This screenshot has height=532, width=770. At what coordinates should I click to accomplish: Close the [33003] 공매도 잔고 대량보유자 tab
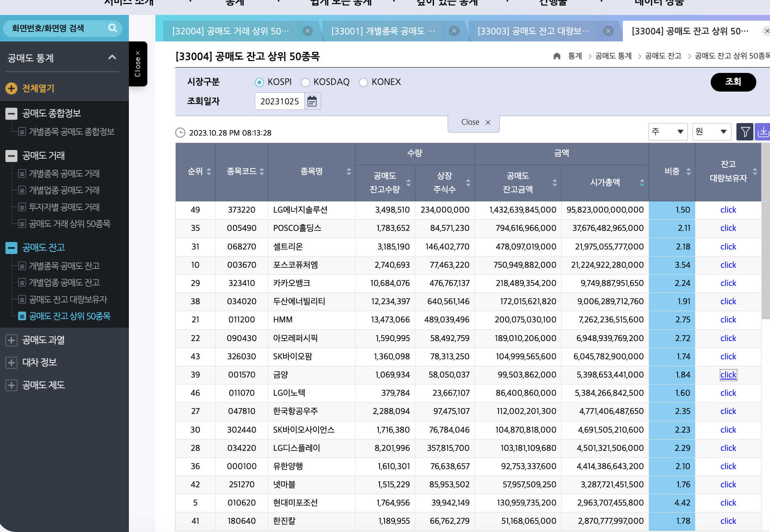tap(608, 31)
